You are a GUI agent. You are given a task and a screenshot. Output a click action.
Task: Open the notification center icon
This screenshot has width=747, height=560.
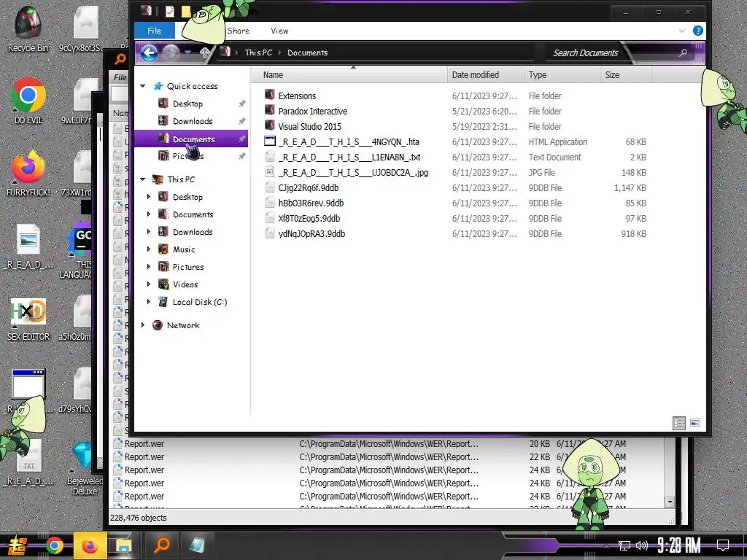[x=723, y=545]
